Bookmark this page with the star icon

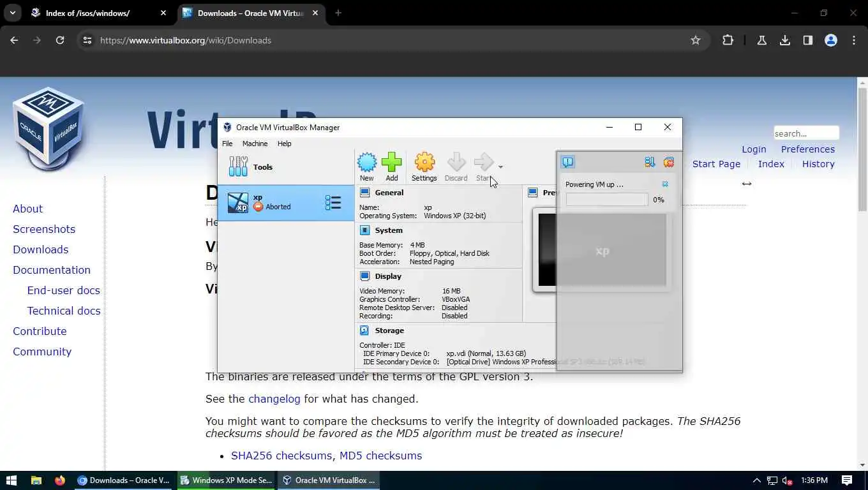pyautogui.click(x=696, y=40)
